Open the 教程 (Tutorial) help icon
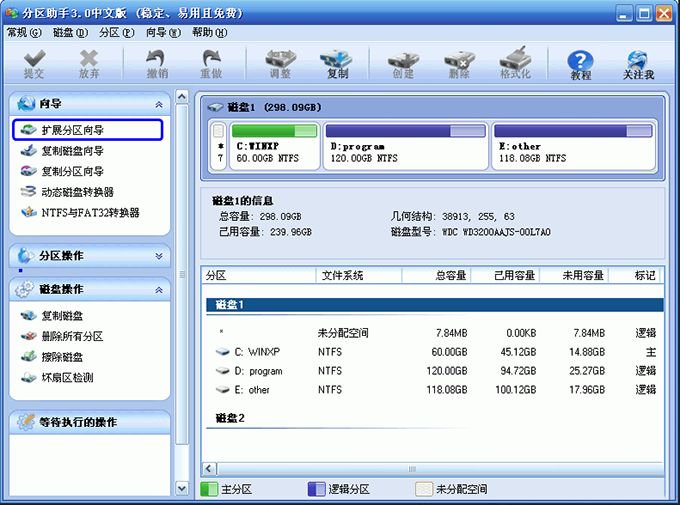 pos(581,65)
